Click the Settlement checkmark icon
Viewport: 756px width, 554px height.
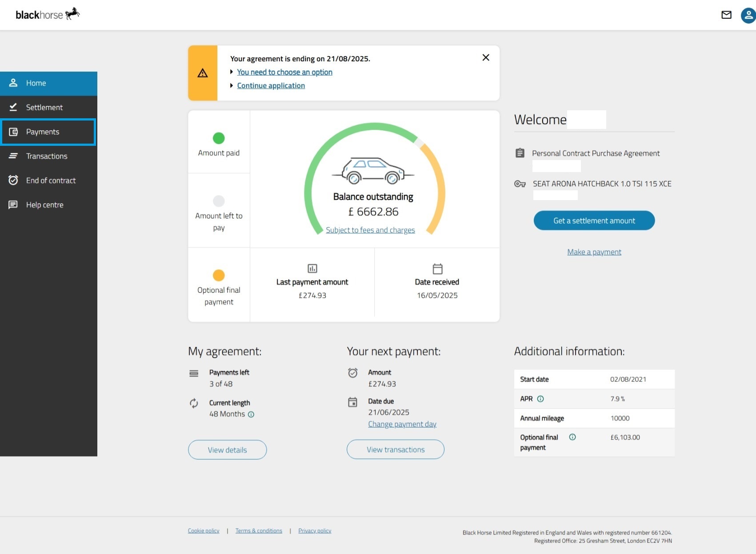(13, 107)
